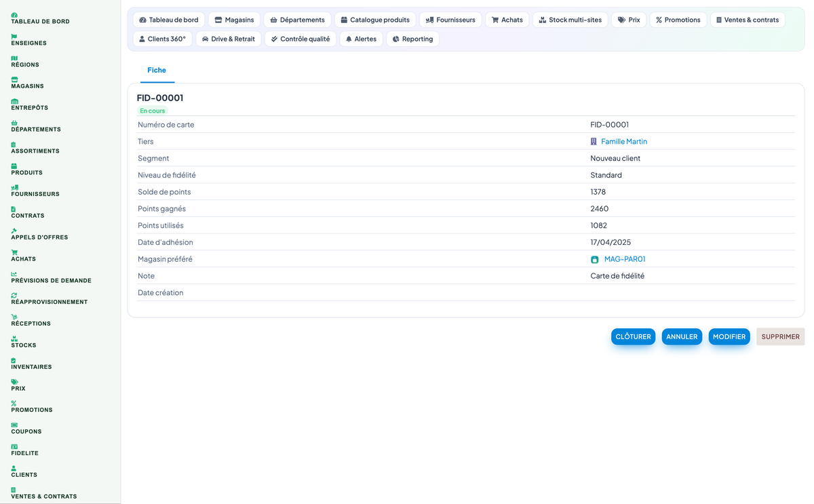The height and width of the screenshot is (504, 814).
Task: Open Tableau de bord in top navigation
Action: pyautogui.click(x=169, y=20)
